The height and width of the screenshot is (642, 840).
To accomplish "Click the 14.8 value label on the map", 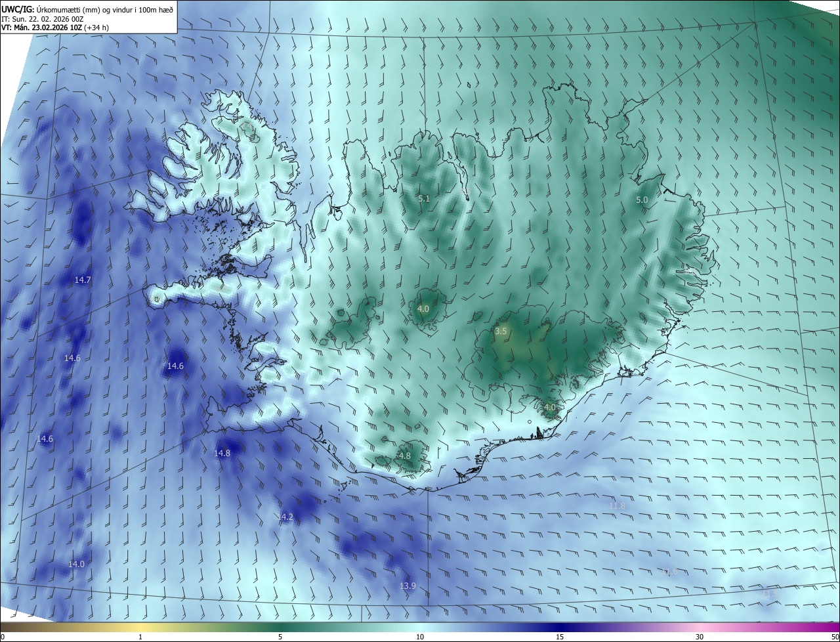I will [222, 453].
